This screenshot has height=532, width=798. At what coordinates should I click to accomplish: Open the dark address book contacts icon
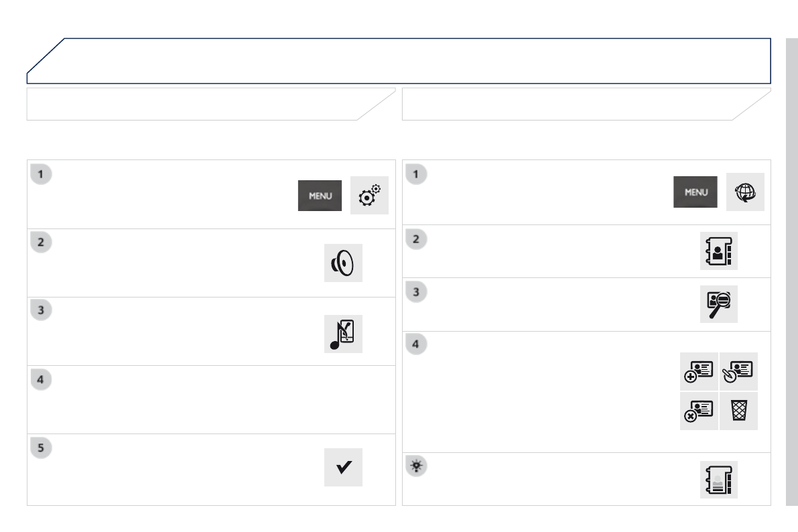point(719,251)
